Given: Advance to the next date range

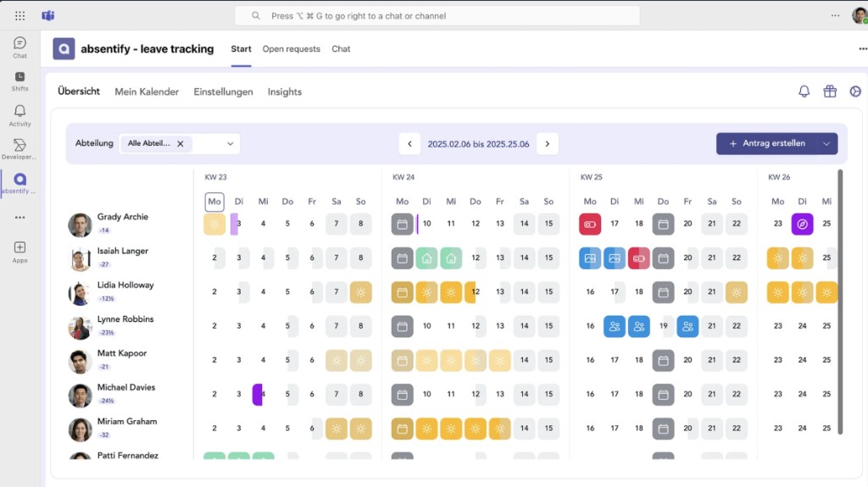Looking at the screenshot, I should [x=548, y=144].
